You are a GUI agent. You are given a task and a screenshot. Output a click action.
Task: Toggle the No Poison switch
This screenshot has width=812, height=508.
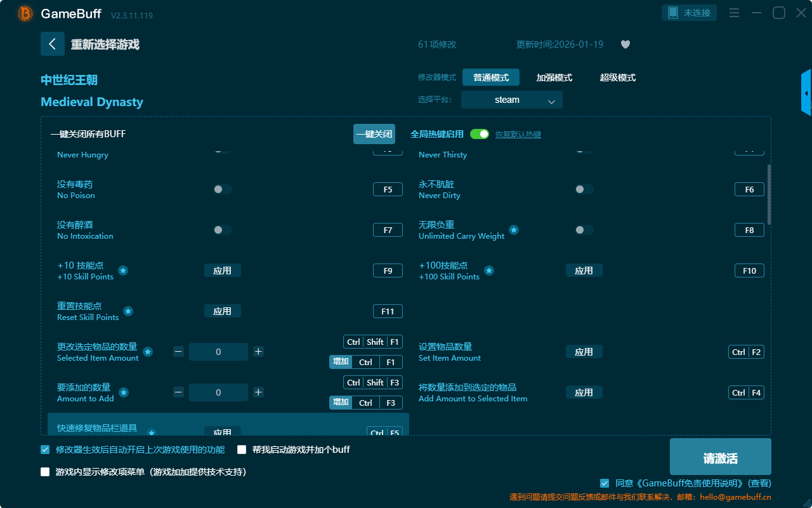pos(222,189)
